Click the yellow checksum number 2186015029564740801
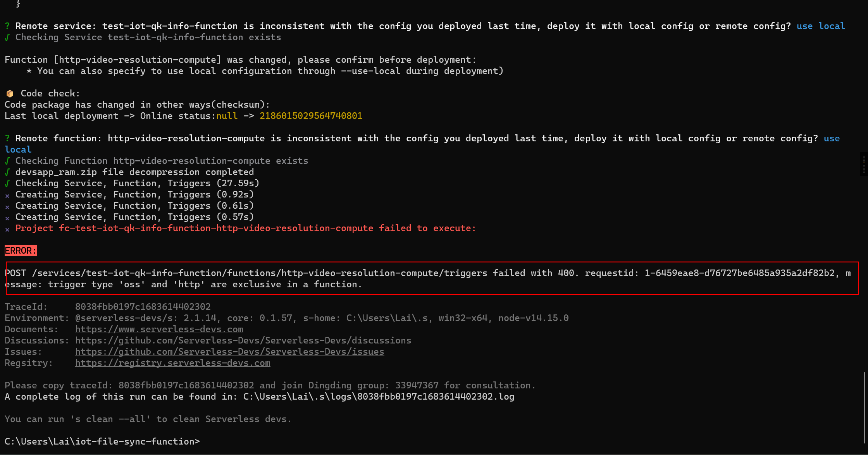The height and width of the screenshot is (455, 868). click(x=311, y=116)
